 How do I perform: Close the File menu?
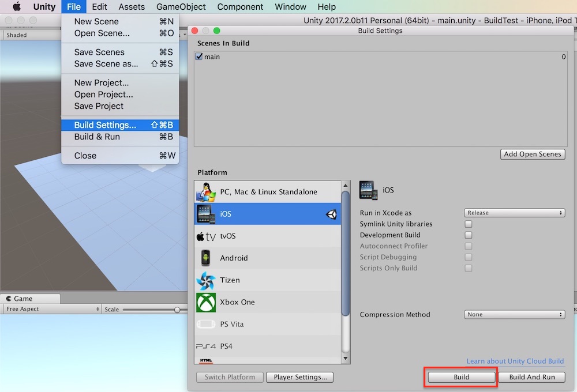74,6
